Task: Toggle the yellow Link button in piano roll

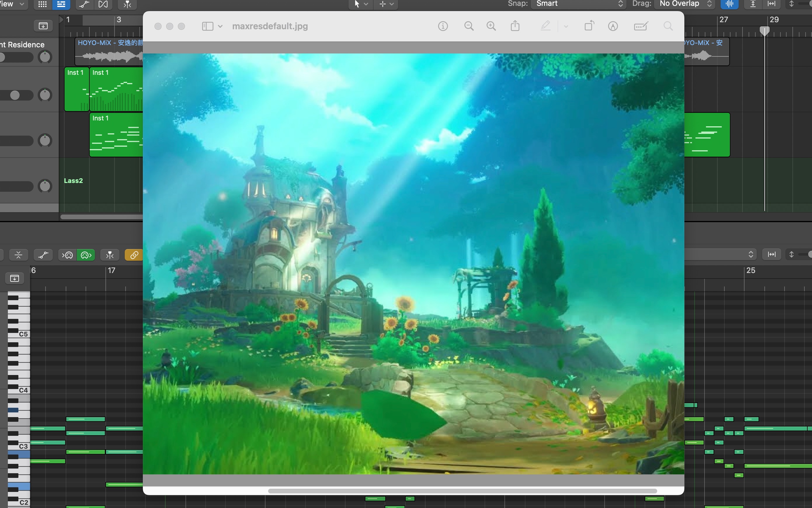Action: tap(133, 255)
